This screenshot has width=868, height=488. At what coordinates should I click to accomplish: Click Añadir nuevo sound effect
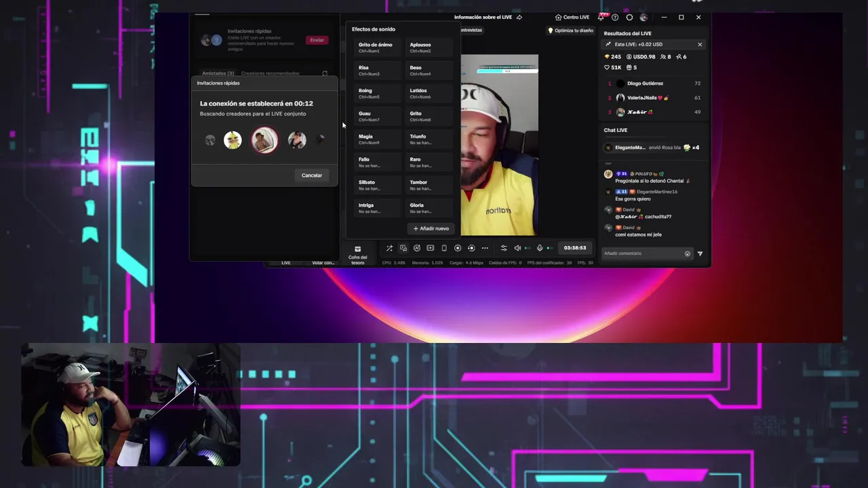(431, 228)
